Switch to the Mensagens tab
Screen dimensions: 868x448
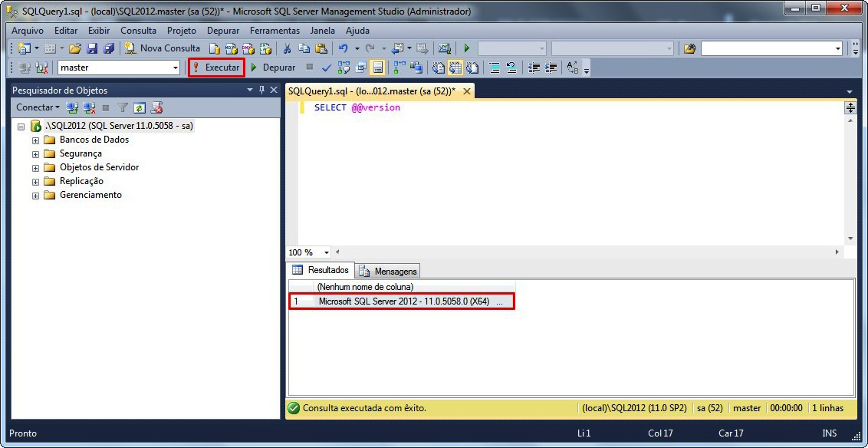pyautogui.click(x=388, y=271)
